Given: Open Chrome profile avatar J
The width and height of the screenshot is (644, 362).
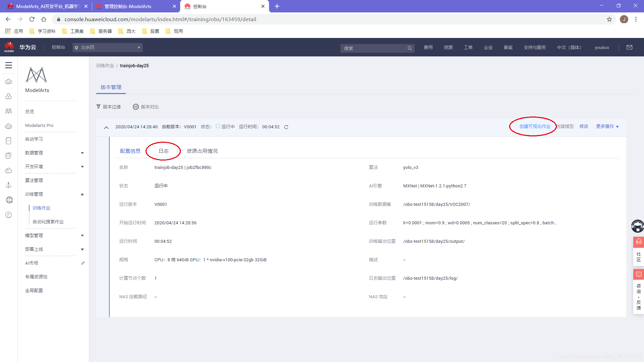Looking at the screenshot, I should [x=624, y=19].
